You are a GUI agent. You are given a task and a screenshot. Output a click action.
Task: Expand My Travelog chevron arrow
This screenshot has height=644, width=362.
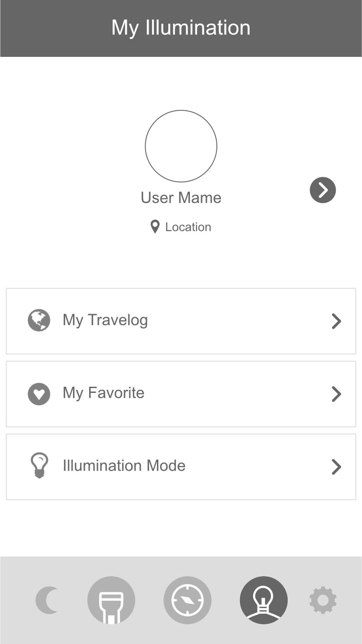(x=336, y=321)
